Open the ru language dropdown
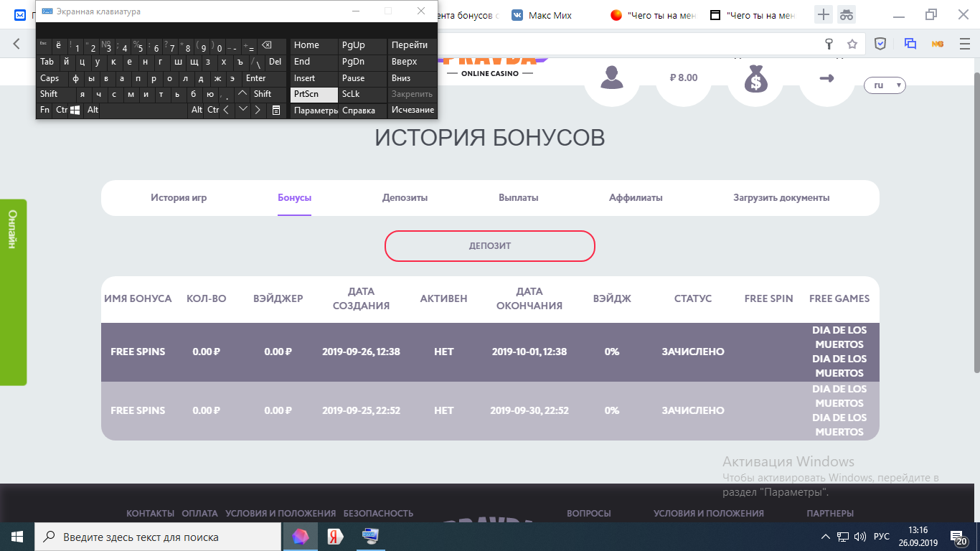980x551 pixels. coord(885,85)
